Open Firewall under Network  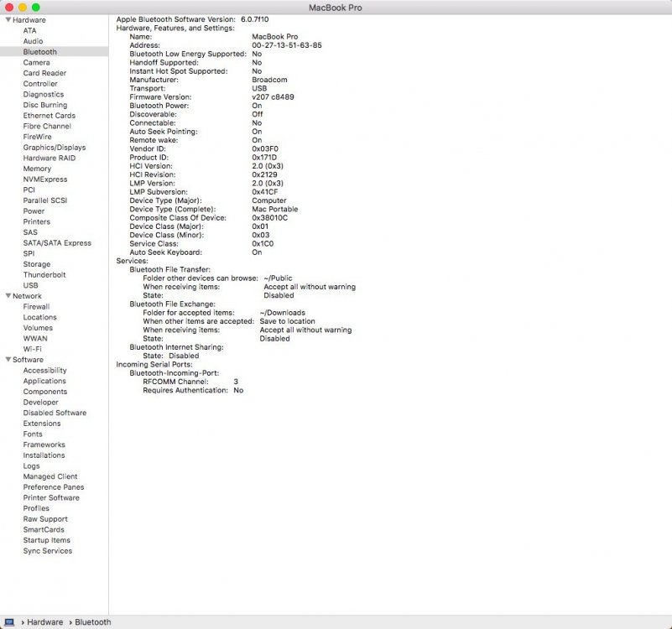[x=36, y=306]
